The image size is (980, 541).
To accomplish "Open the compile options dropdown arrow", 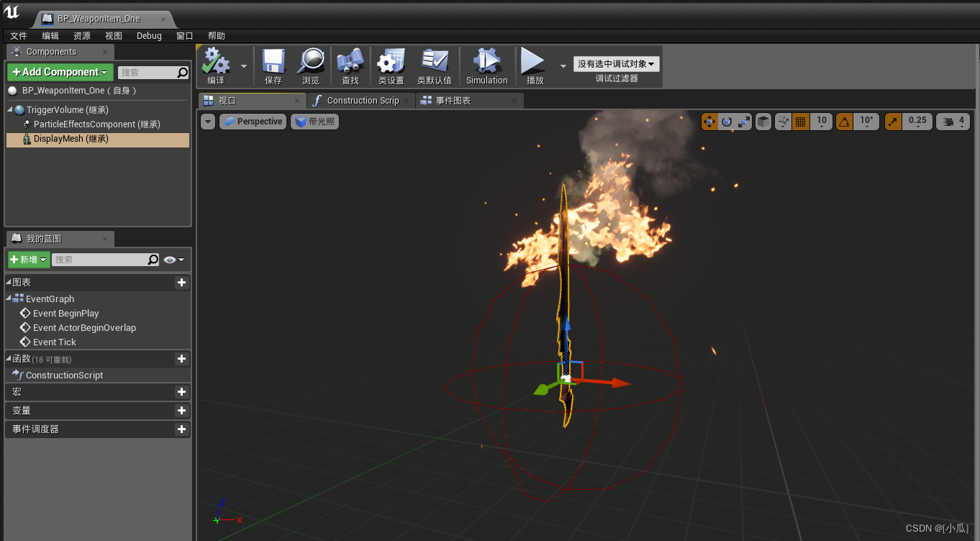I will pyautogui.click(x=243, y=65).
